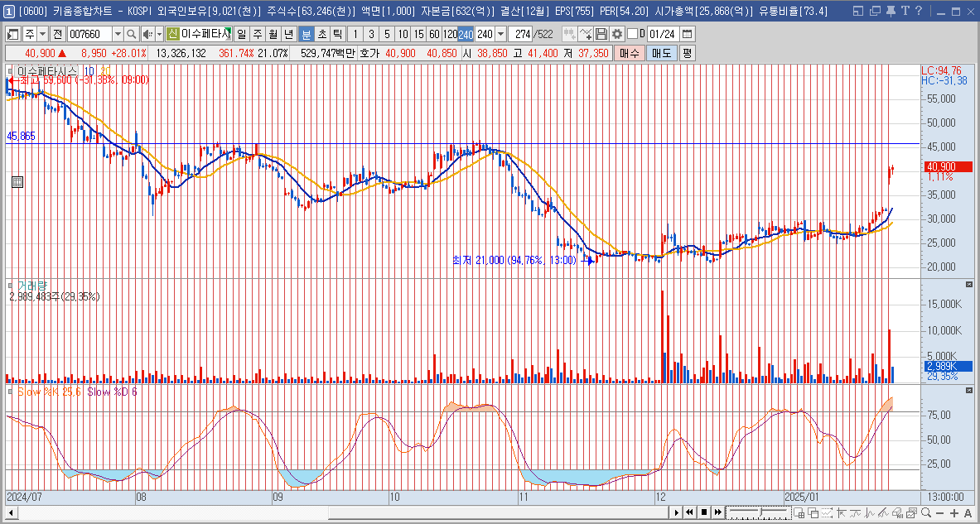Open the calendar date picker icon
The width and height of the screenshot is (980, 524).
[x=687, y=34]
